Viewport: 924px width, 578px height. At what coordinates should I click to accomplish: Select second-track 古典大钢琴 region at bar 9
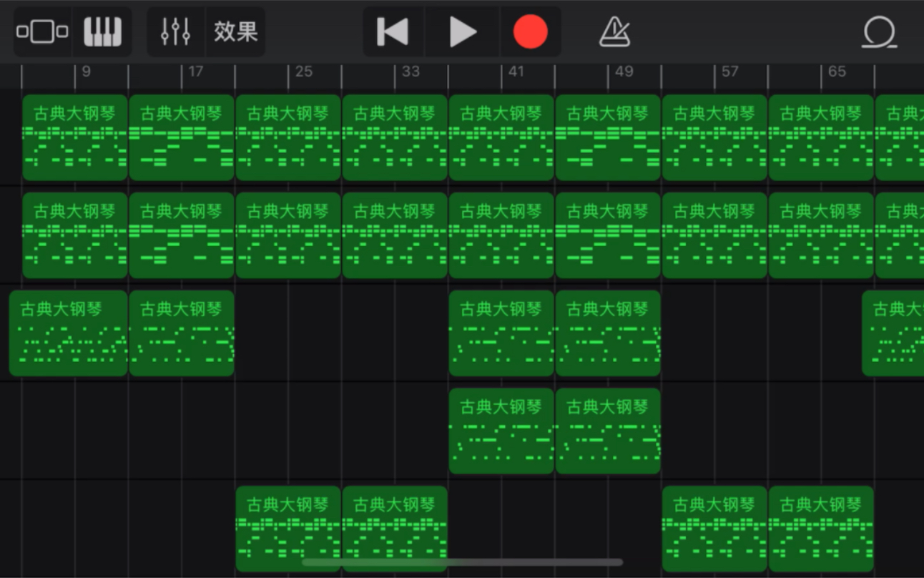[x=75, y=235]
